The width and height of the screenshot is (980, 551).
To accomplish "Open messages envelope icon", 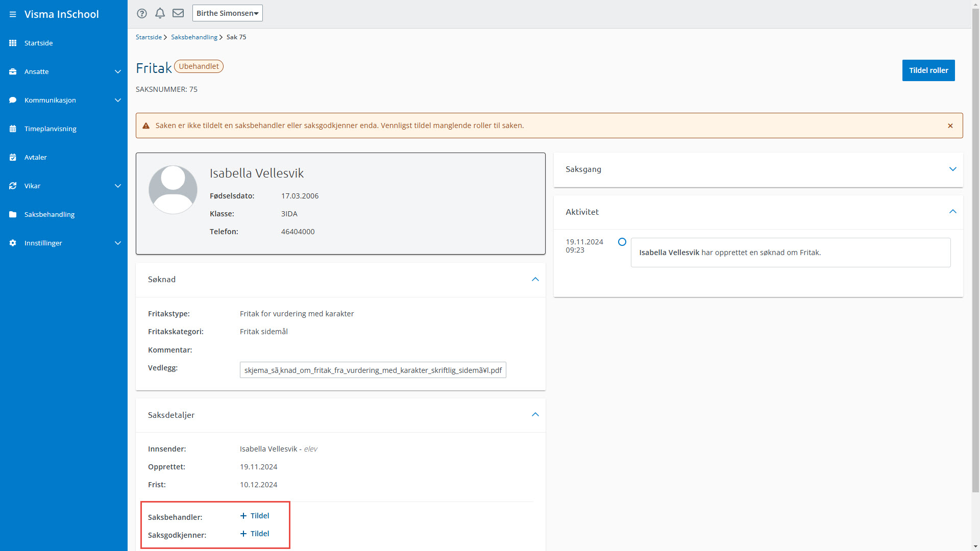I will 178,13.
